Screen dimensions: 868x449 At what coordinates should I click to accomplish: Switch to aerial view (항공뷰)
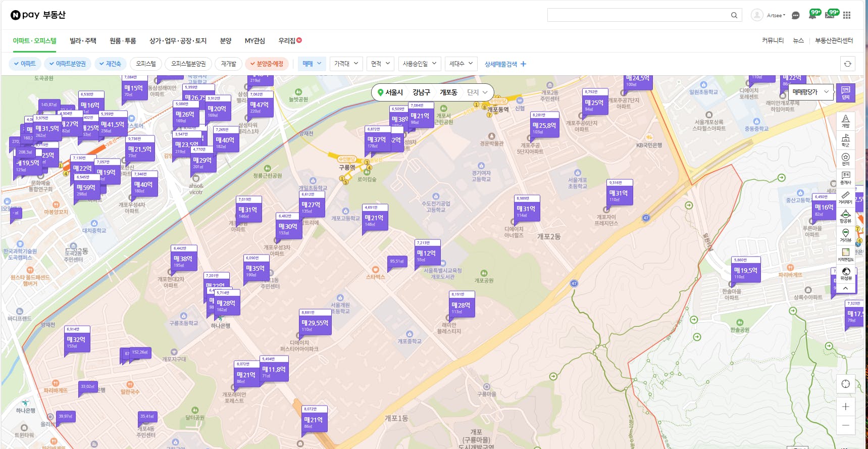pos(845,217)
